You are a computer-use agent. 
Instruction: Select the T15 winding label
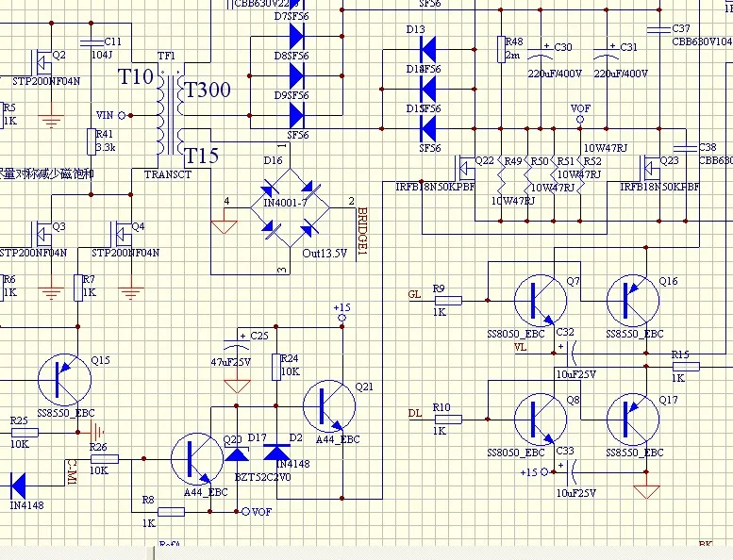click(202, 156)
